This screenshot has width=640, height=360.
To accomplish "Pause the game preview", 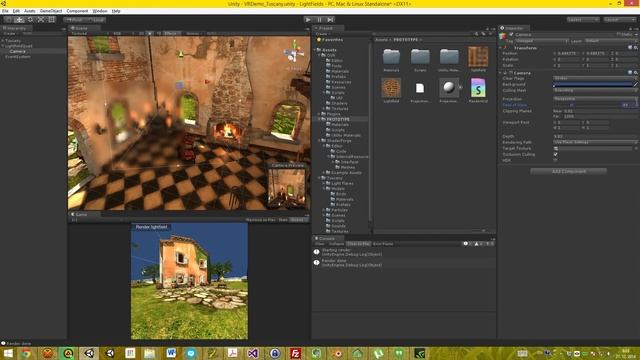I will pos(319,19).
